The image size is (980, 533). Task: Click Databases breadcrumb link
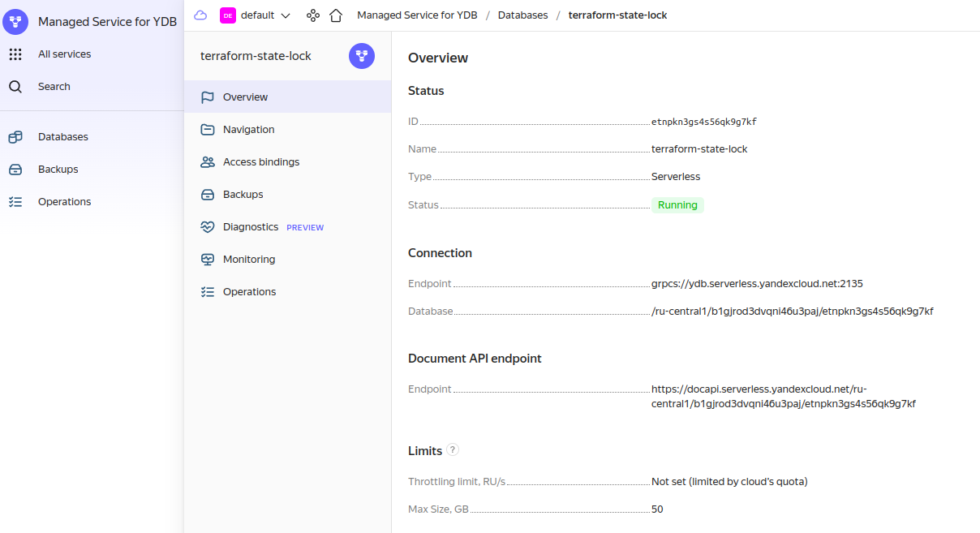tap(522, 15)
